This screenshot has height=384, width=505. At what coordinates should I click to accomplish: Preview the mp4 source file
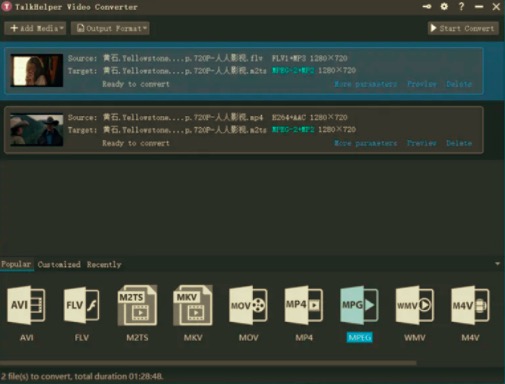click(x=422, y=143)
